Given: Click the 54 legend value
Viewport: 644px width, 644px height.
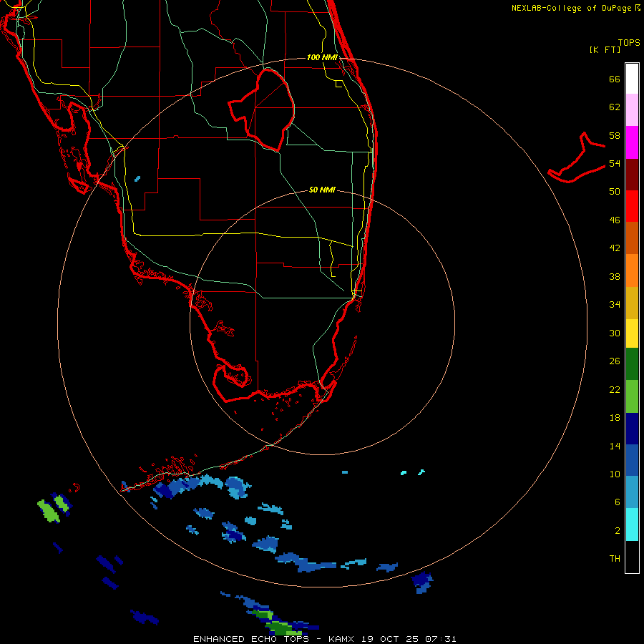Looking at the screenshot, I should click(x=615, y=163).
